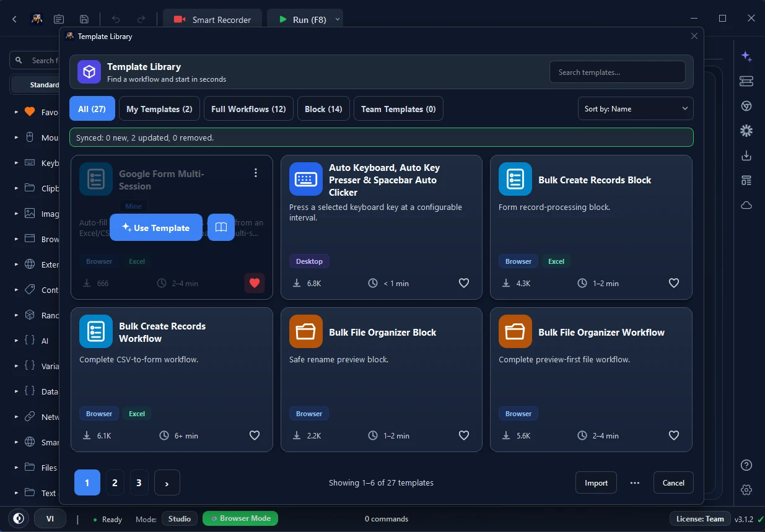The height and width of the screenshot is (532, 765).
Task: Click the Auto Keyboard template keyboard icon
Action: click(x=306, y=179)
